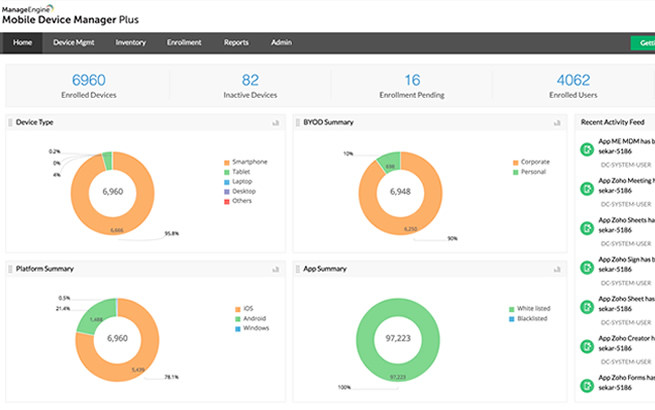Viewport: 655px width, 410px height.
Task: Click the 95.8% label on Device Type chart
Action: tap(171, 234)
